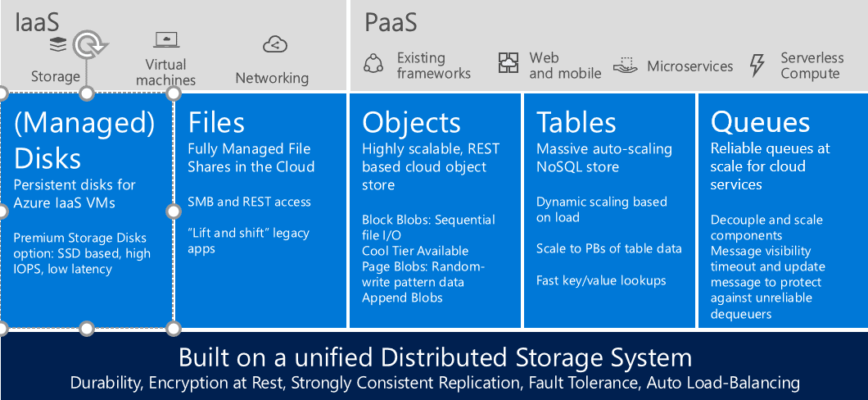
Task: Click the Microservices label
Action: 689,66
